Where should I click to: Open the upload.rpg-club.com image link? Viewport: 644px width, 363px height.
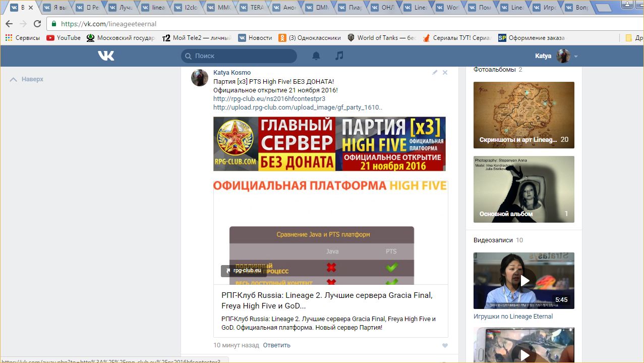[x=298, y=108]
